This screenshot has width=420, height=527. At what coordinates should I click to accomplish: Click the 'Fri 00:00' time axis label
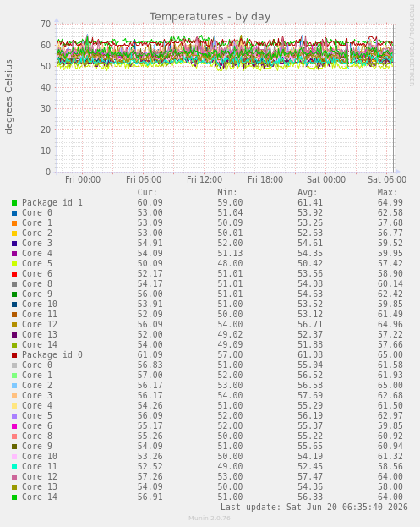coord(83,180)
